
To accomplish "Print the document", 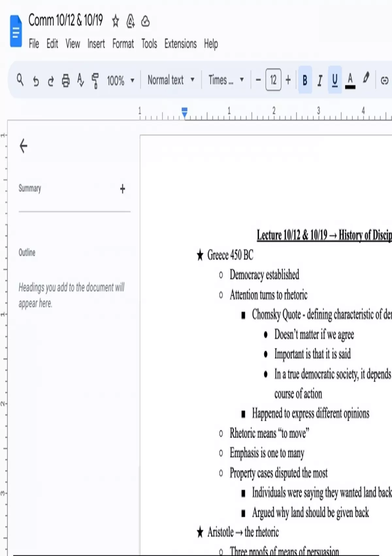I will [66, 80].
